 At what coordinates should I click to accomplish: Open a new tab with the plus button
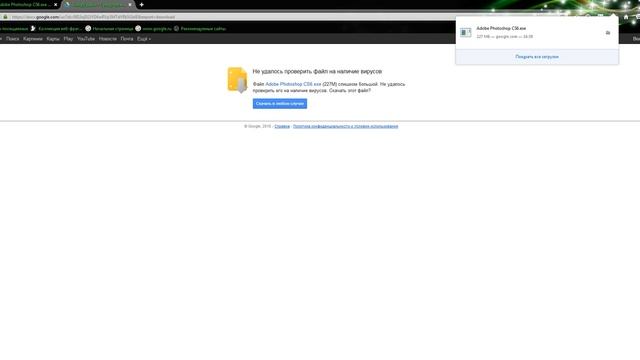point(142,4)
